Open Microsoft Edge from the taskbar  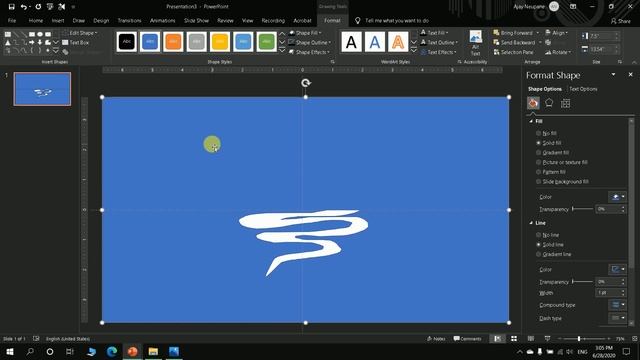pos(112,351)
